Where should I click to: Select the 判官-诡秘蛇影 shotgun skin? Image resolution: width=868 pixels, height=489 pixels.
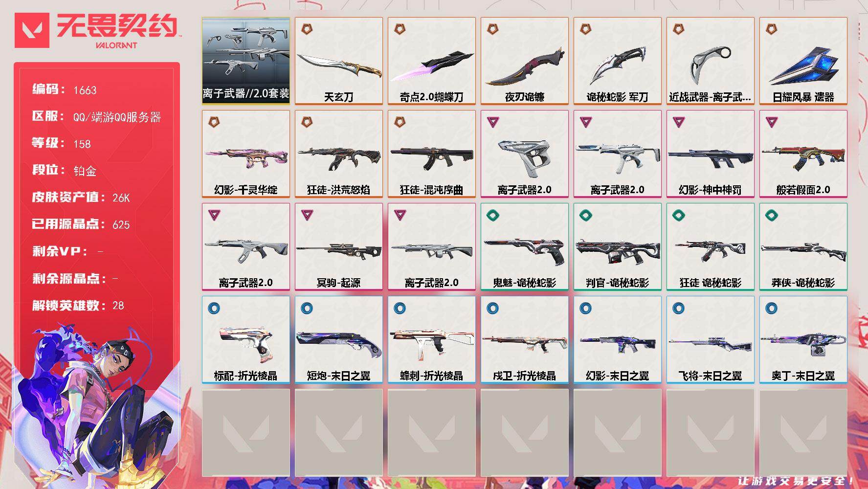618,247
